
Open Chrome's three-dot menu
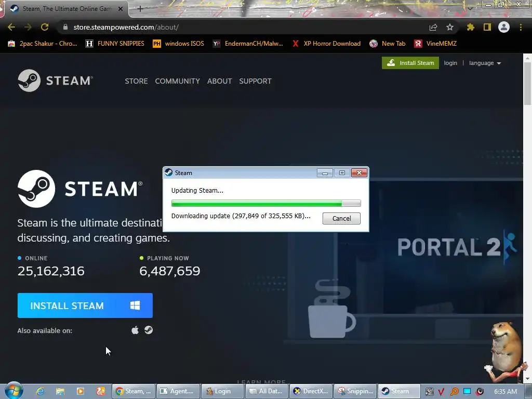[x=521, y=27]
